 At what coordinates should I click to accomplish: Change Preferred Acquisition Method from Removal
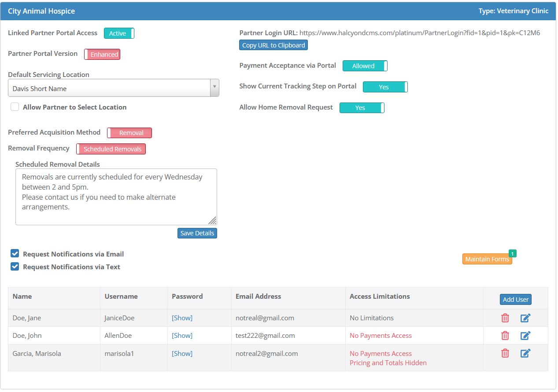point(129,132)
